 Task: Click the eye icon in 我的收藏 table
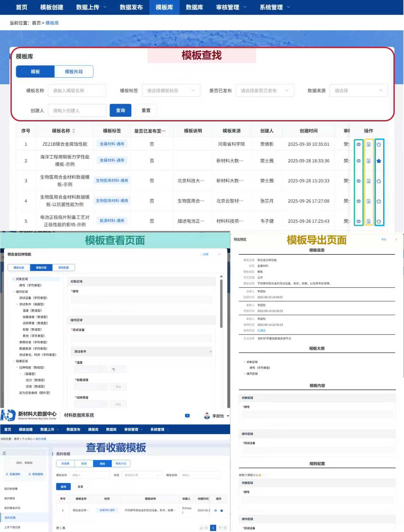pyautogui.click(x=216, y=510)
